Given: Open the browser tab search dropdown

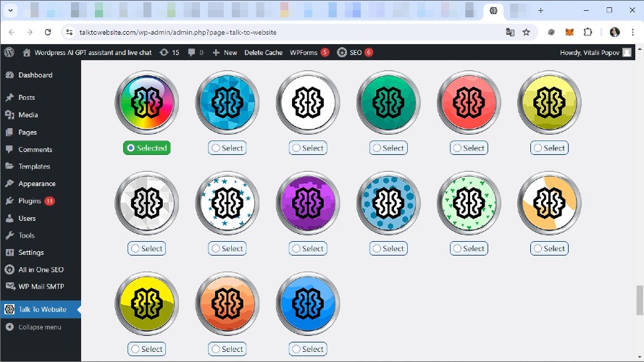Looking at the screenshot, I should coord(10,11).
